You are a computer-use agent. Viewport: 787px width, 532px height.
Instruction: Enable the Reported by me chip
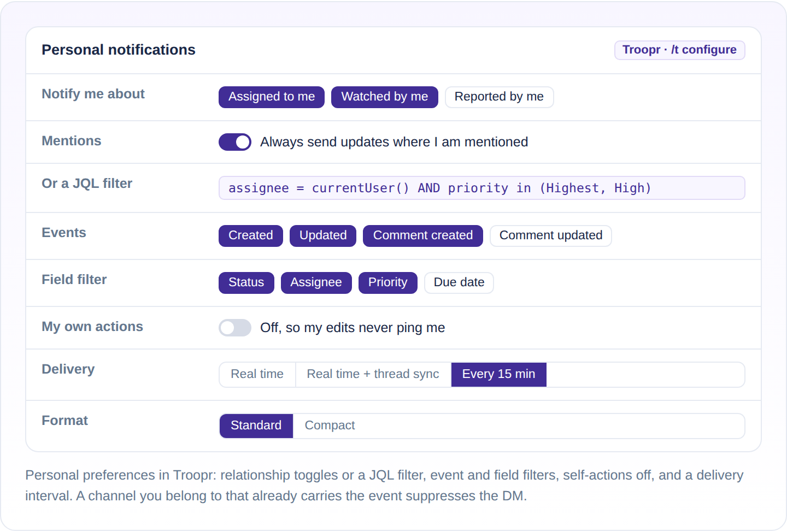(499, 97)
